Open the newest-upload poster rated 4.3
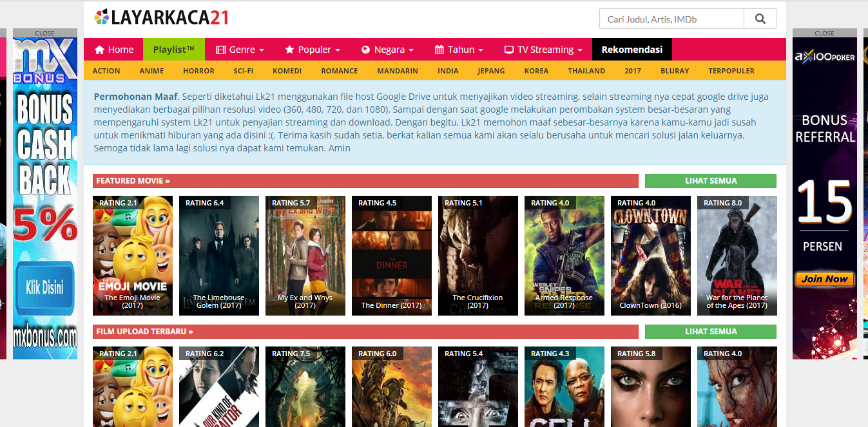 point(564,386)
